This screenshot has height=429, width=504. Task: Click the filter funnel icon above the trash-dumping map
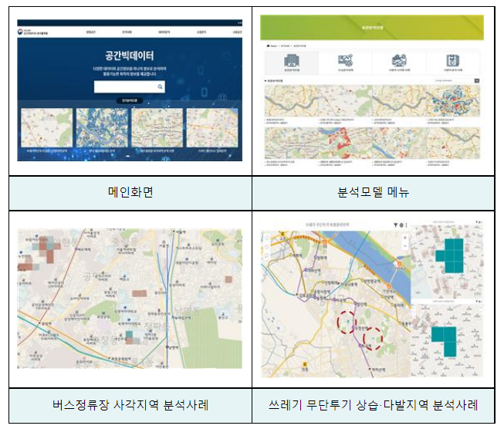coord(396,225)
